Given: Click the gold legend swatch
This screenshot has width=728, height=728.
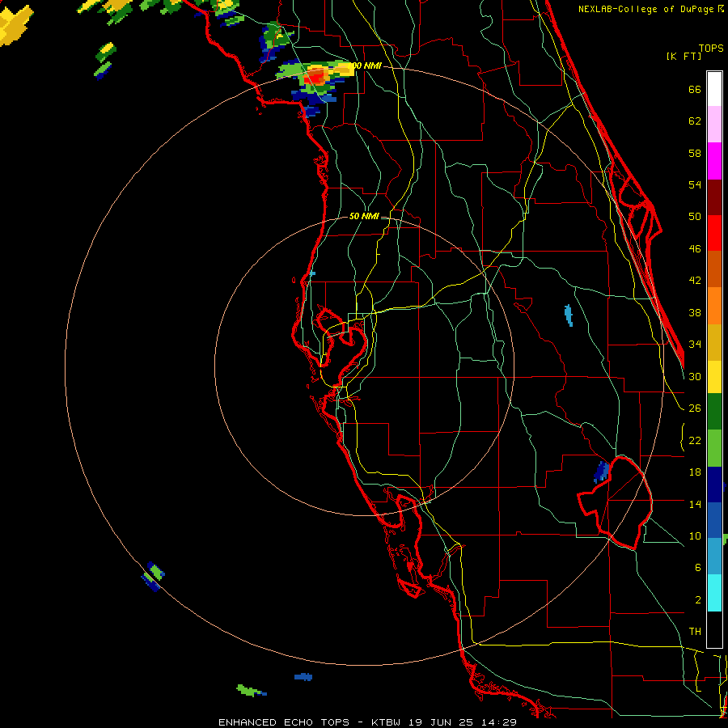Looking at the screenshot, I should (714, 343).
